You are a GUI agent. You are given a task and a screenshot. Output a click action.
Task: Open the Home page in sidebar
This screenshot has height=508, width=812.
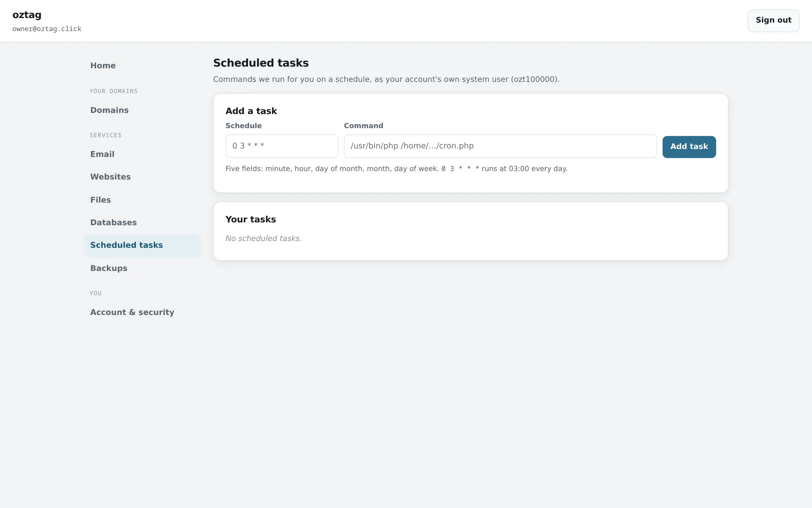point(142,65)
